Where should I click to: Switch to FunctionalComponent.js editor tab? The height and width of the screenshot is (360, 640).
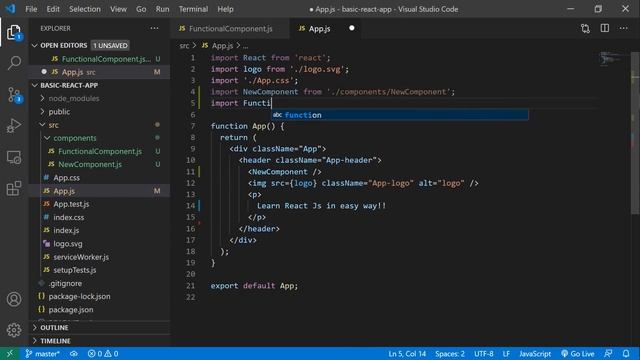tap(230, 29)
